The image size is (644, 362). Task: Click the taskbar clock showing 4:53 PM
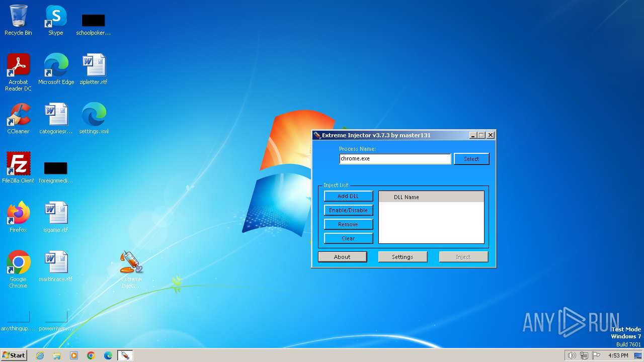[618, 355]
